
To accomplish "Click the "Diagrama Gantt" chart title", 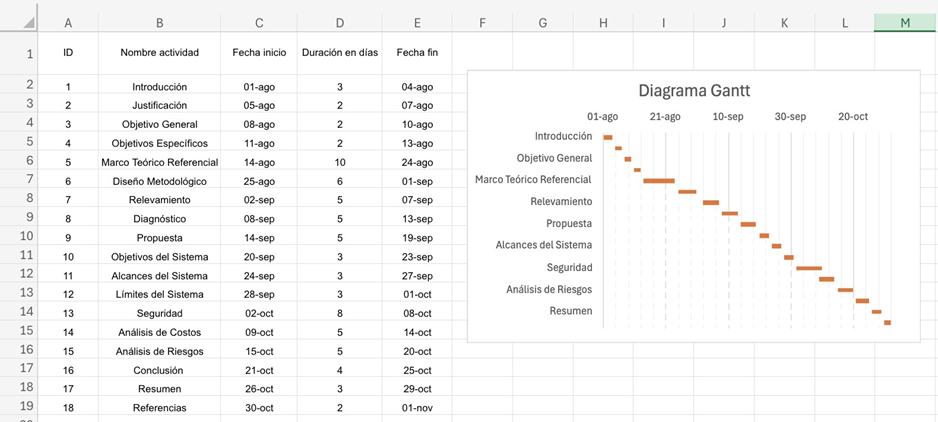I will [694, 91].
